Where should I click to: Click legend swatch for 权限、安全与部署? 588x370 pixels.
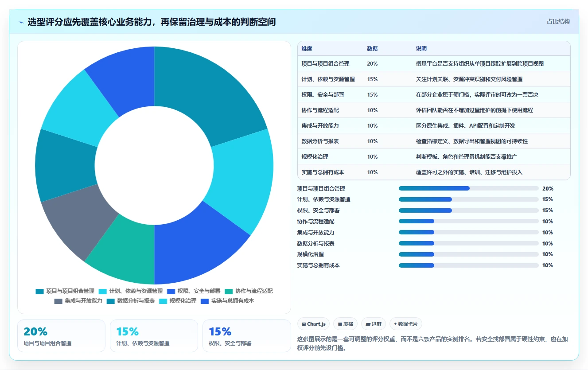[x=171, y=291]
